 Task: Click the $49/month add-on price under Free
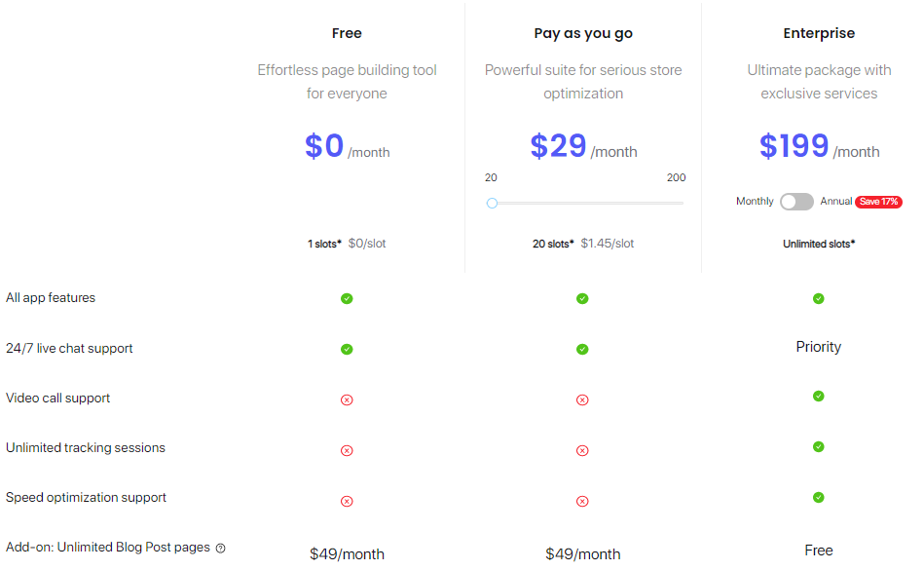click(x=347, y=554)
